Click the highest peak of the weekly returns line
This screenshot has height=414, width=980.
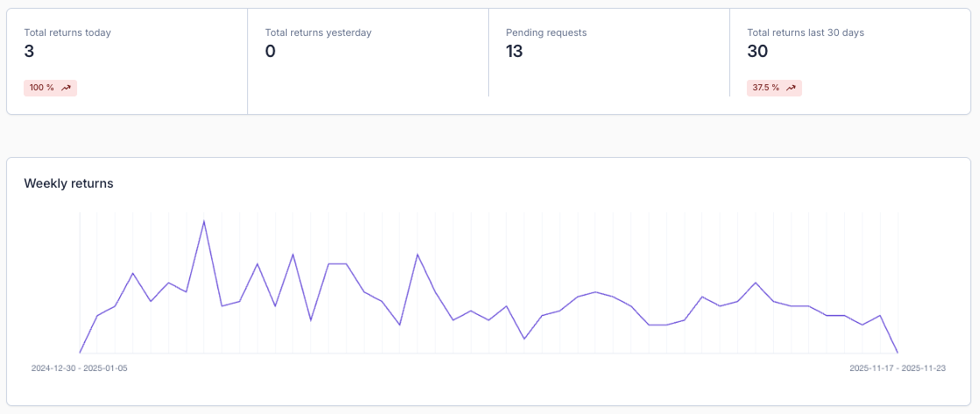pyautogui.click(x=203, y=221)
